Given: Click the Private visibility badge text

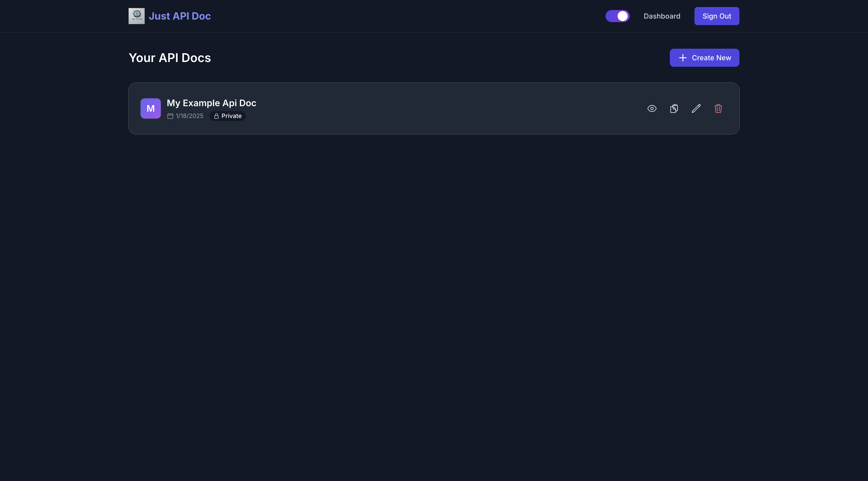Looking at the screenshot, I should pyautogui.click(x=232, y=116).
